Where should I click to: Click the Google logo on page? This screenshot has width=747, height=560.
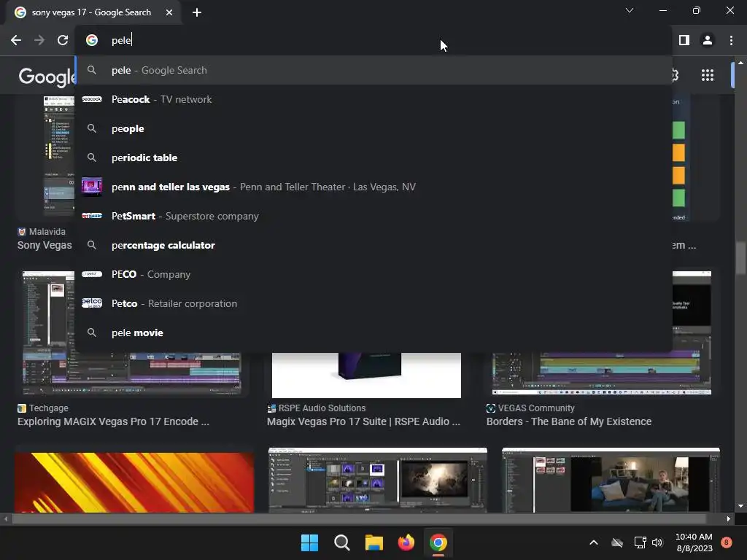point(47,76)
